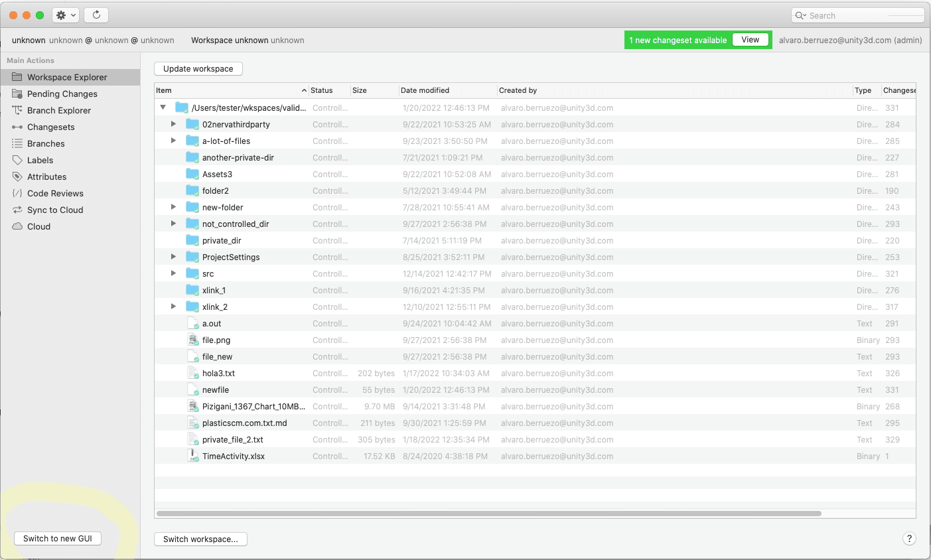The image size is (931, 560).
Task: Switch to the new GUI
Action: 57,538
